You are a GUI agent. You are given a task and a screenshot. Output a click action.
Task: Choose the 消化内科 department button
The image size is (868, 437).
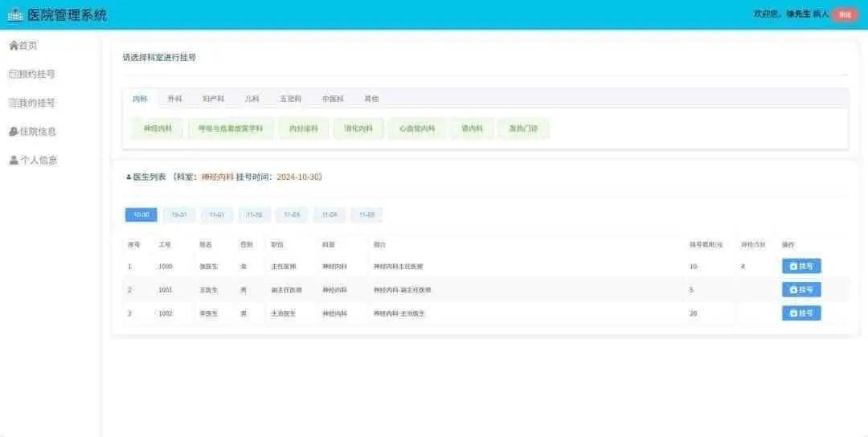click(x=358, y=129)
